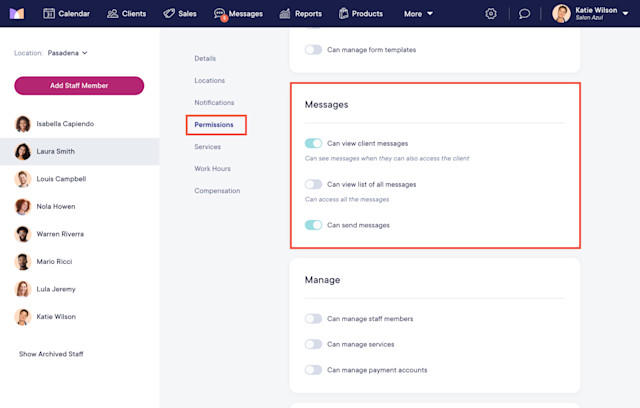Enable Can view list of all messages
The image size is (640, 408).
[x=313, y=184]
